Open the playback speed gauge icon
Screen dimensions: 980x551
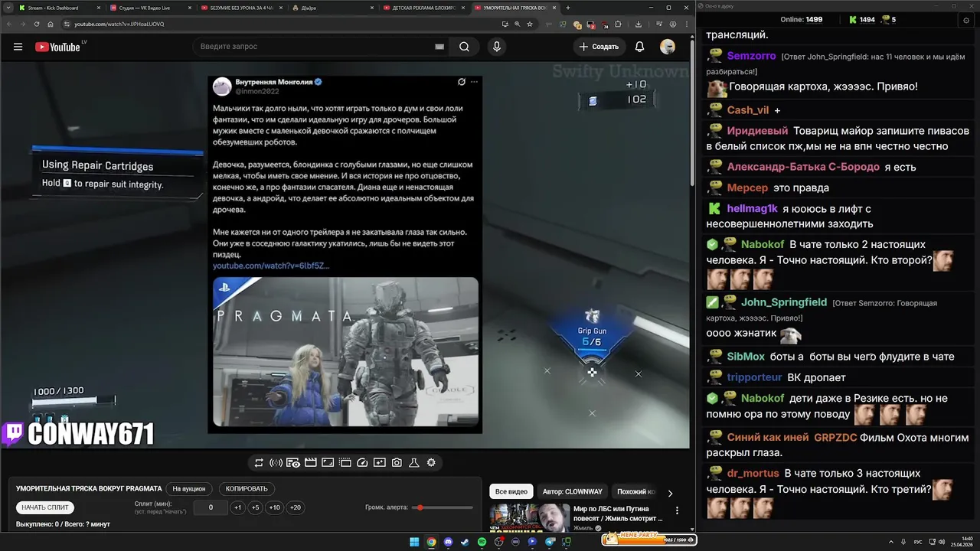coord(362,462)
